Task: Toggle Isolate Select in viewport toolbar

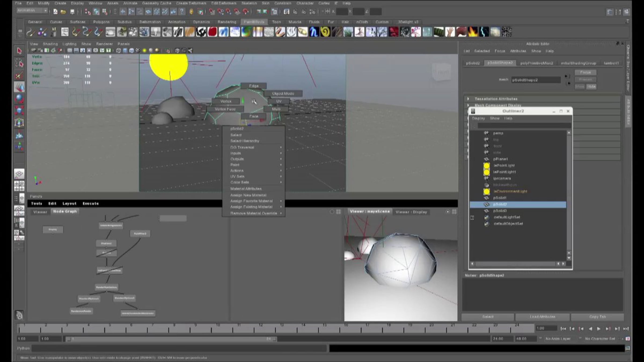Action: coord(168,50)
